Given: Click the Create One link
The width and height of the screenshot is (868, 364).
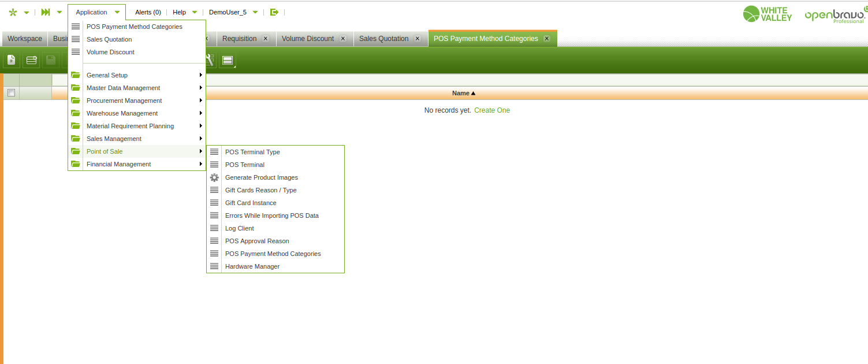Looking at the screenshot, I should 492,110.
